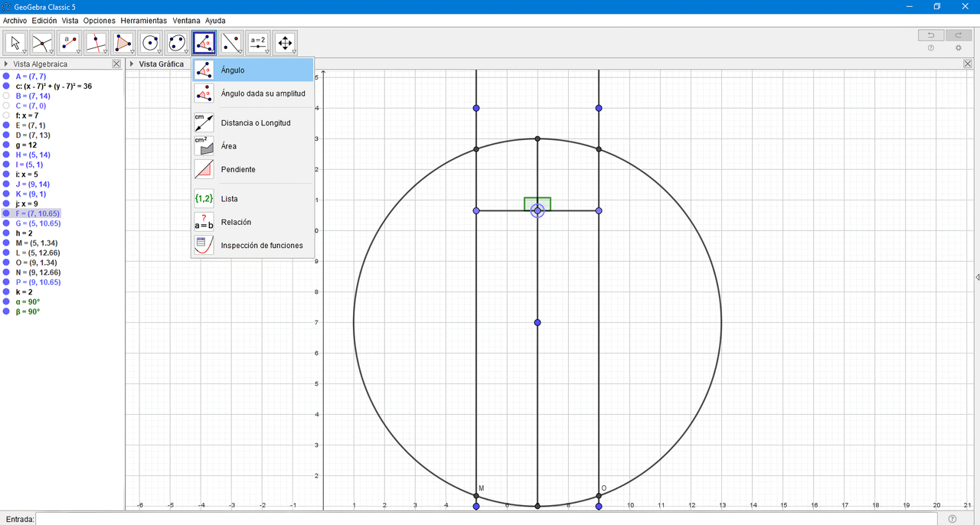Open preferences with the gear icon

(958, 47)
